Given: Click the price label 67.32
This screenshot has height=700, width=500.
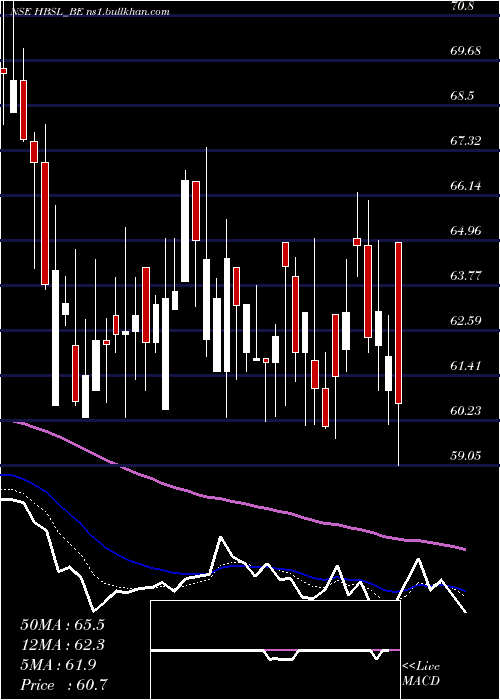Looking at the screenshot, I should click(x=466, y=141).
